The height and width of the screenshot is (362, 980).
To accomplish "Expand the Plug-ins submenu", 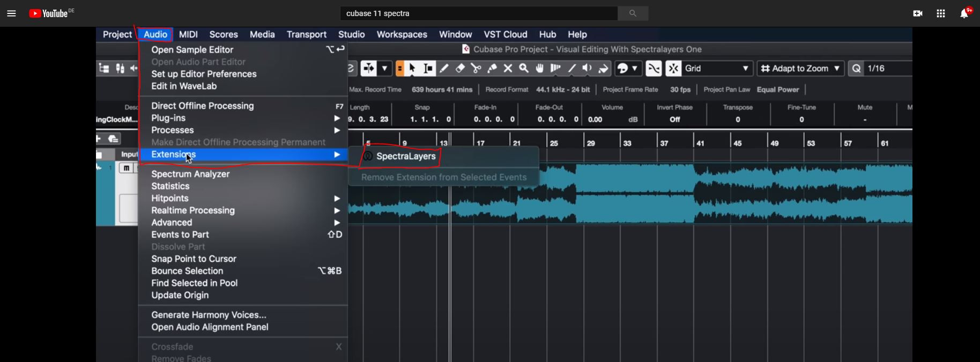I will click(x=243, y=118).
